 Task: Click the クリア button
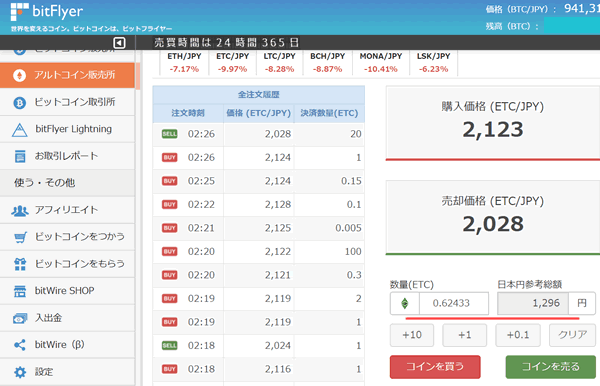pyautogui.click(x=572, y=335)
